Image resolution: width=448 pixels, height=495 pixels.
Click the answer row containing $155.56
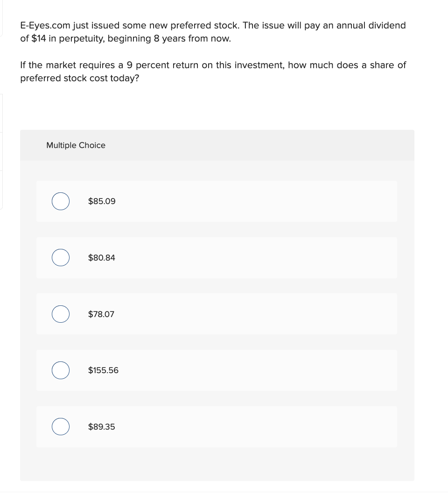(x=217, y=370)
